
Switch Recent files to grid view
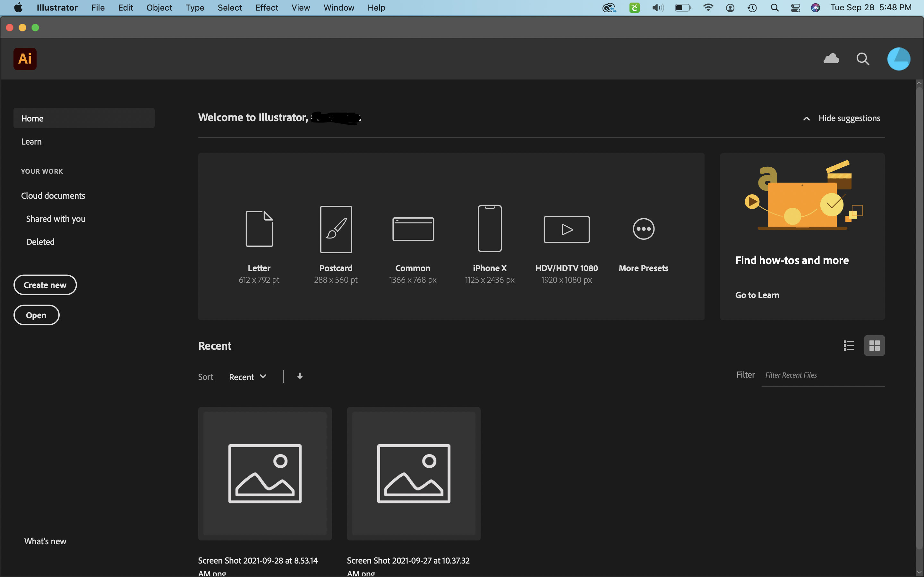point(874,345)
